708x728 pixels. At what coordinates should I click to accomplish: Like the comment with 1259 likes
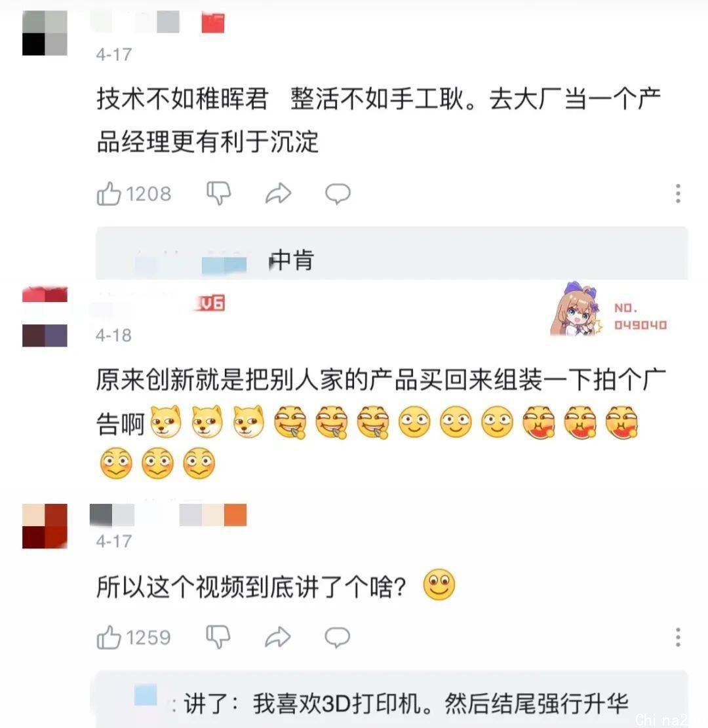(x=134, y=637)
